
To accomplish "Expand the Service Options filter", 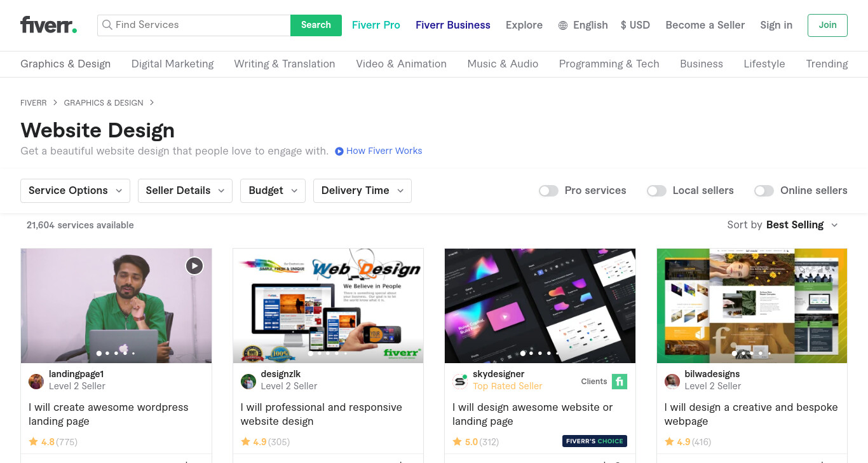I will click(75, 191).
